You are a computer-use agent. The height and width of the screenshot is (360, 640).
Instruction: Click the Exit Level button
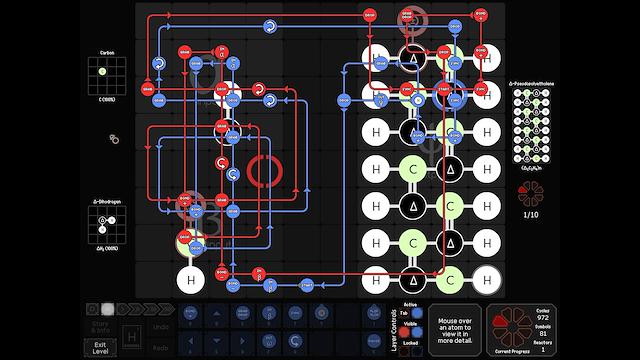tap(100, 348)
